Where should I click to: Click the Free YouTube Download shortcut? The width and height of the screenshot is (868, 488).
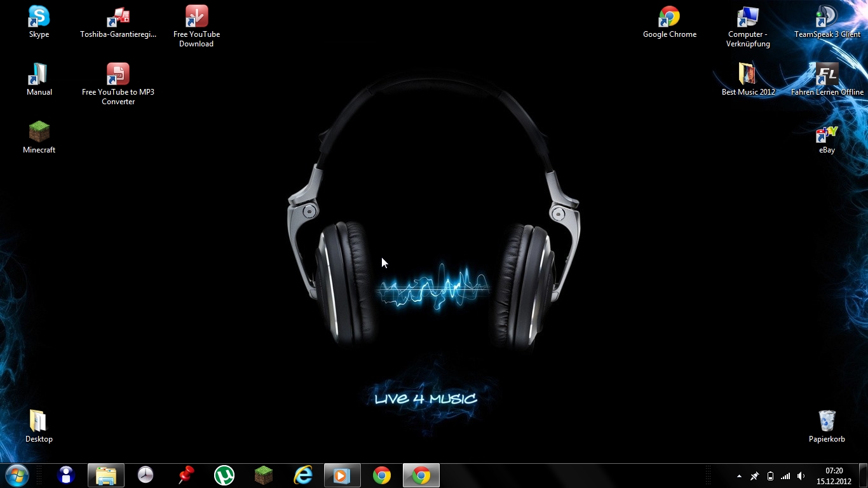[x=196, y=17]
